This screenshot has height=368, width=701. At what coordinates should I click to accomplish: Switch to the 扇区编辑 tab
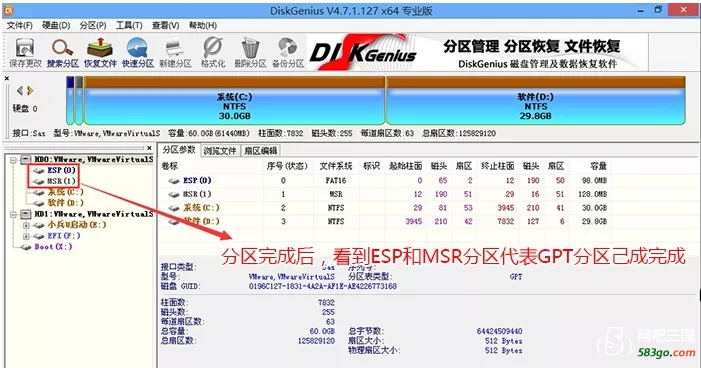click(261, 151)
